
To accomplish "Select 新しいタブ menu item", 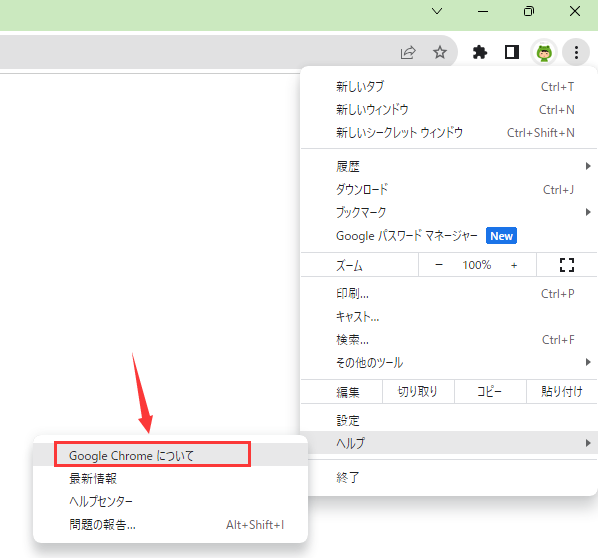I will click(x=449, y=87).
